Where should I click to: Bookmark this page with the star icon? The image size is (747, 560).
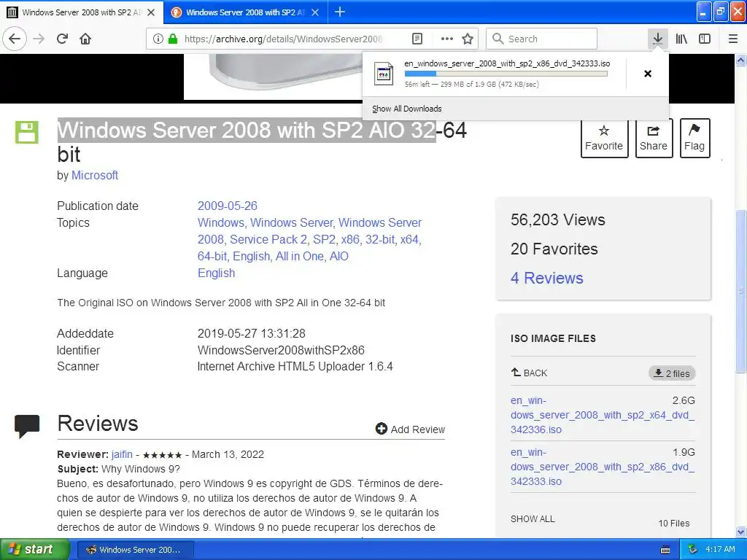468,39
